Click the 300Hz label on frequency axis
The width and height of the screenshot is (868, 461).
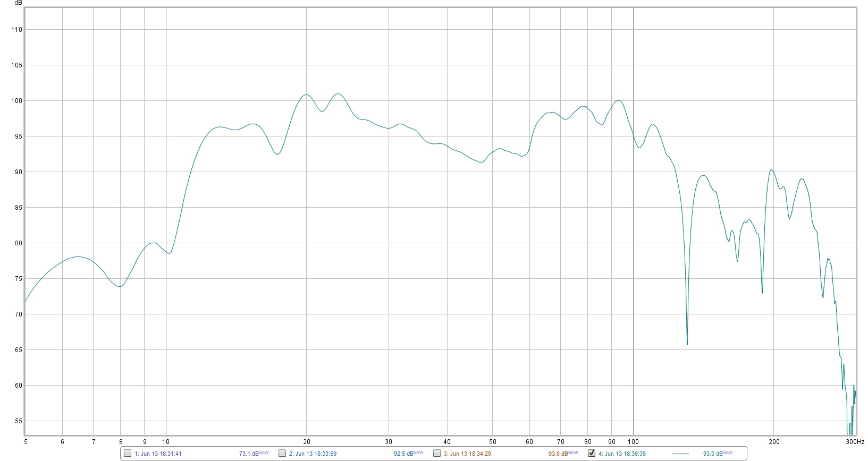tap(855, 441)
